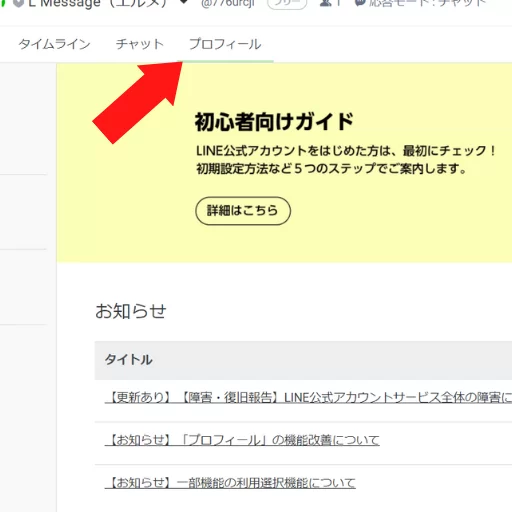Click the friends count person icon
512x512 pixels.
coord(325,3)
